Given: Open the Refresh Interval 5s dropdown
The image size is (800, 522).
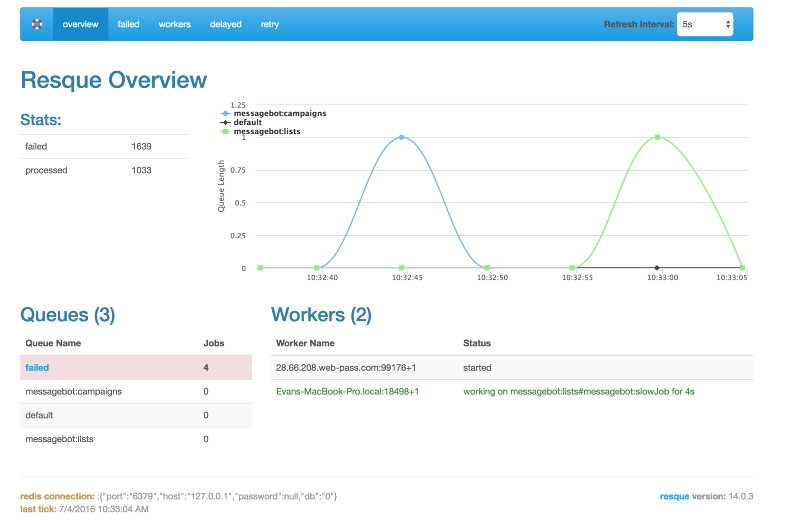Looking at the screenshot, I should pos(705,24).
